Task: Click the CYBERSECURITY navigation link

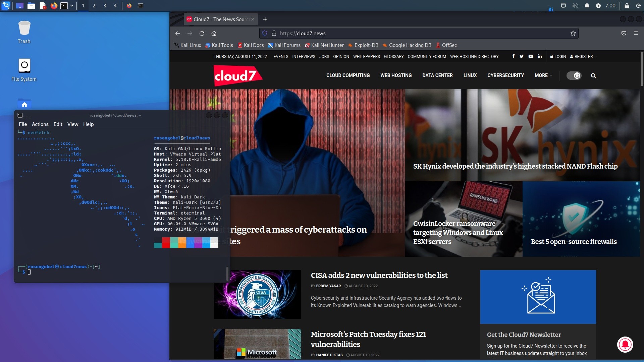Action: tap(505, 76)
